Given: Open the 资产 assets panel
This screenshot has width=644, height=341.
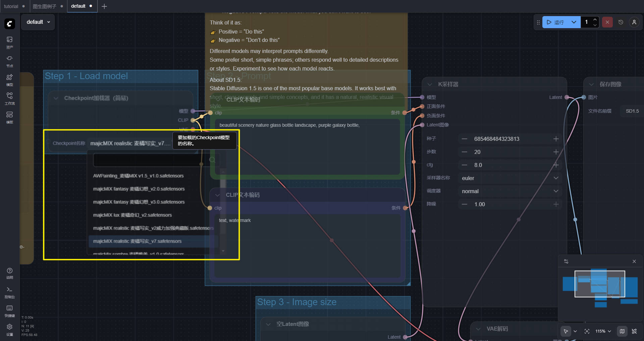Looking at the screenshot, I should coord(9,42).
